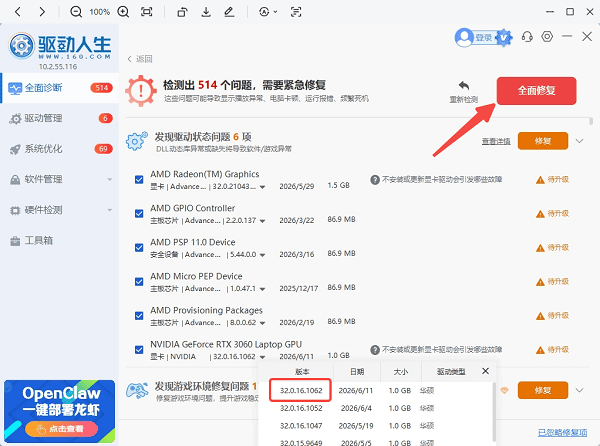Click warning status on AMD Micro PEP Device
The height and width of the screenshot is (446, 600).
point(552,282)
